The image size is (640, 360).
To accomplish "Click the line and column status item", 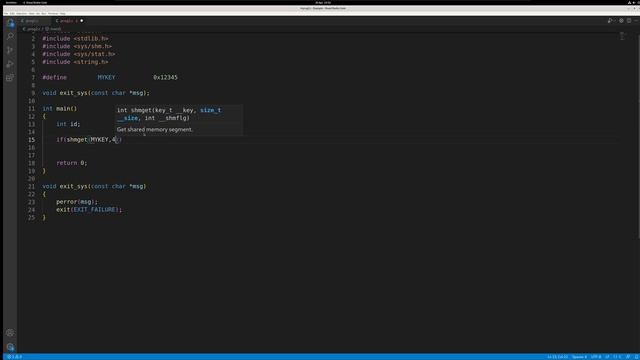I will (558, 357).
